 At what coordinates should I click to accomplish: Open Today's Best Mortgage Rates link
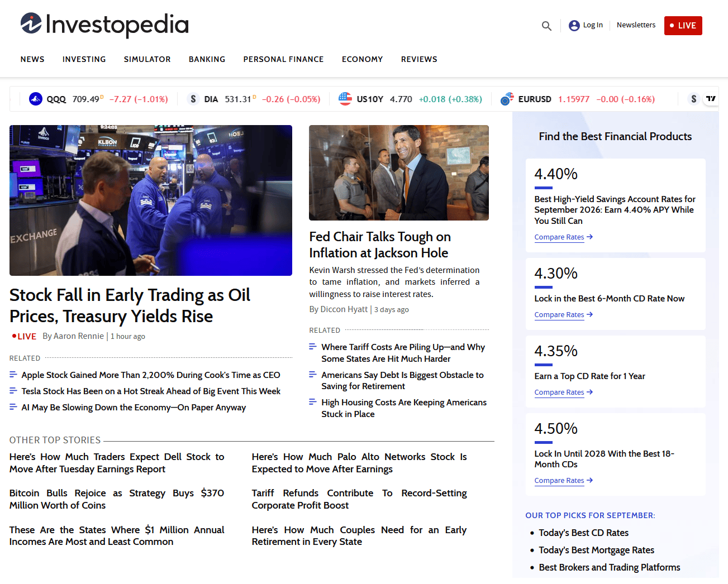(596, 551)
